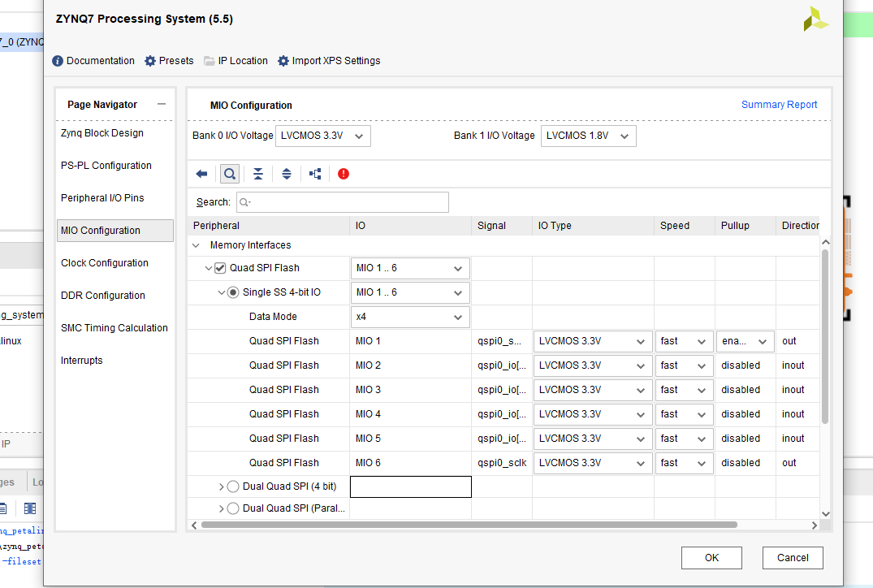
Task: Click the qspi0_sclk signal cell
Action: pyautogui.click(x=502, y=463)
